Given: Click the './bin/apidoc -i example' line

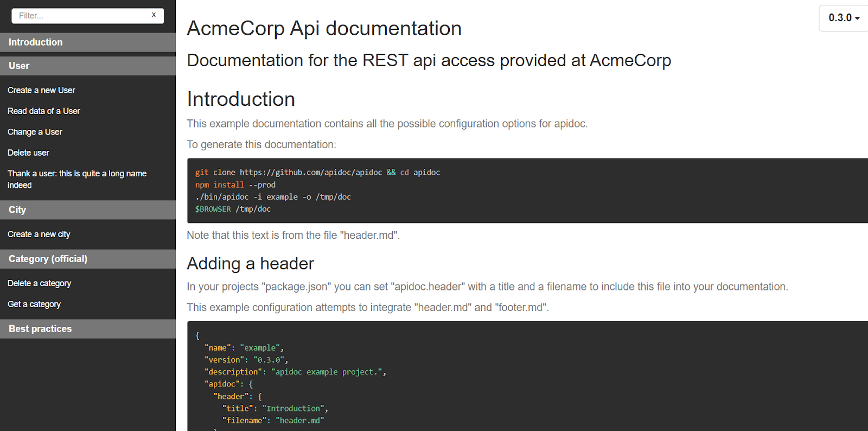Looking at the screenshot, I should pyautogui.click(x=273, y=197).
